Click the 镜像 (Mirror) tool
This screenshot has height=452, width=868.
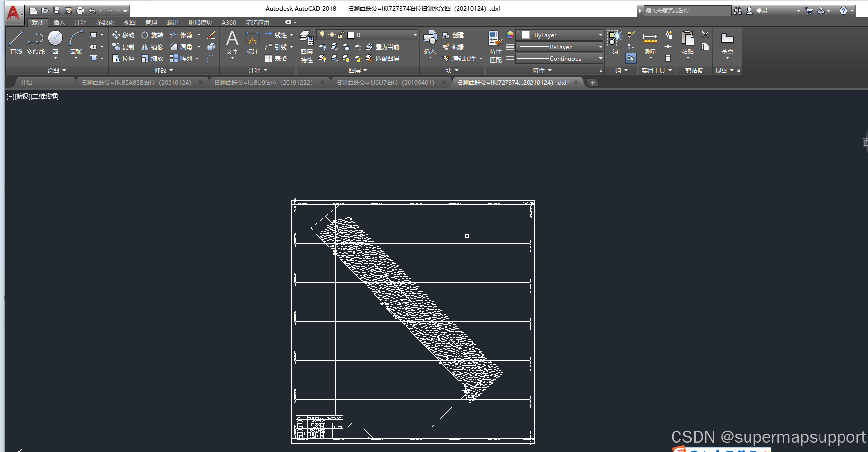[152, 47]
